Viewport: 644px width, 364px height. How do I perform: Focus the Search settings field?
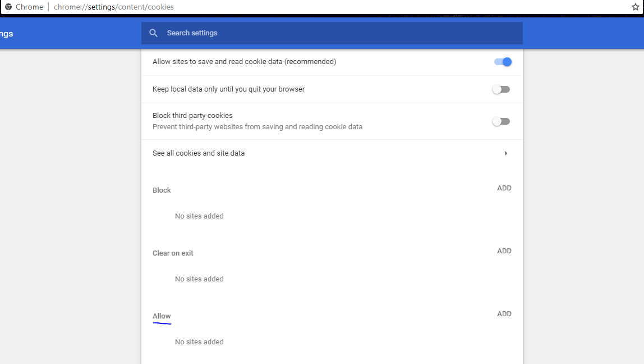point(337,33)
